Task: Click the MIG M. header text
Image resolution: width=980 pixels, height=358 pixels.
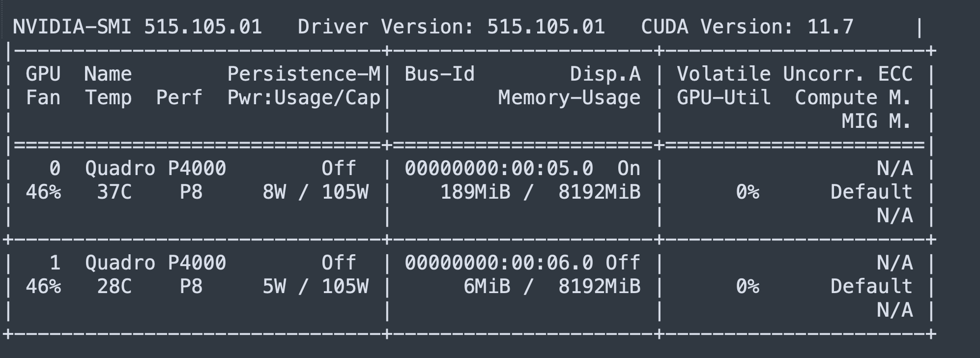Action: point(877,121)
